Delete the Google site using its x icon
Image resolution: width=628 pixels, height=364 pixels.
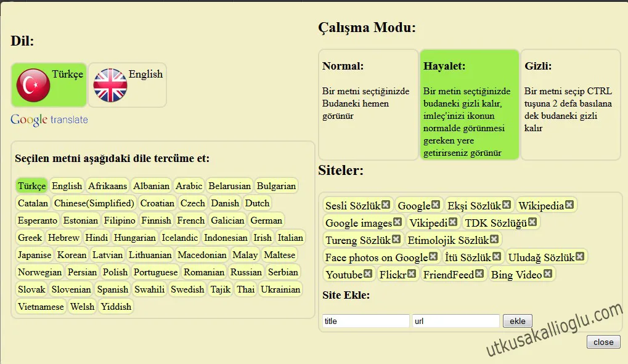[x=436, y=205]
